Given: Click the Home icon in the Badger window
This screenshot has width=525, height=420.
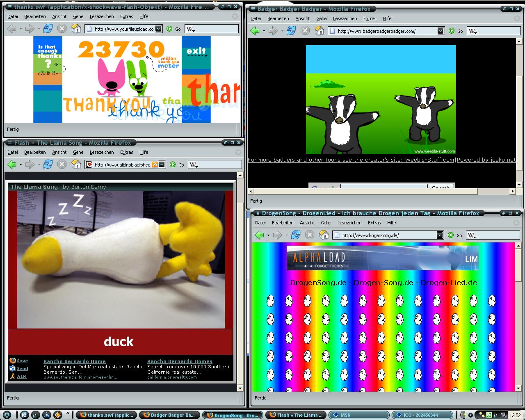Looking at the screenshot, I should coord(319,31).
